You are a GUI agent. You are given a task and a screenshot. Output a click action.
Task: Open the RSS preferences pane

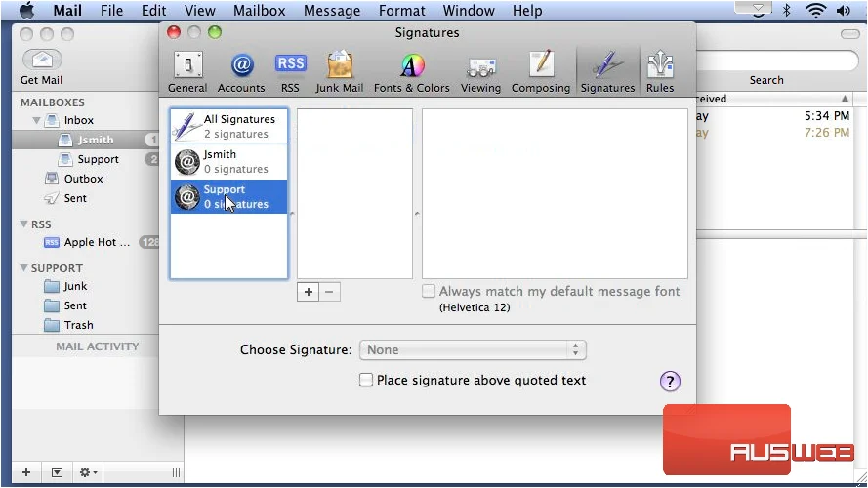coord(290,72)
